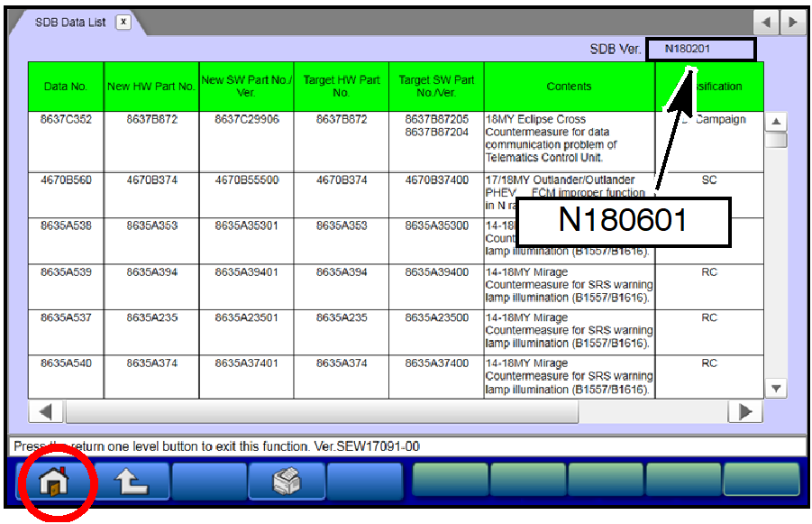Click the Data No. column header
Viewport: 812px width, 524px height.
point(66,87)
